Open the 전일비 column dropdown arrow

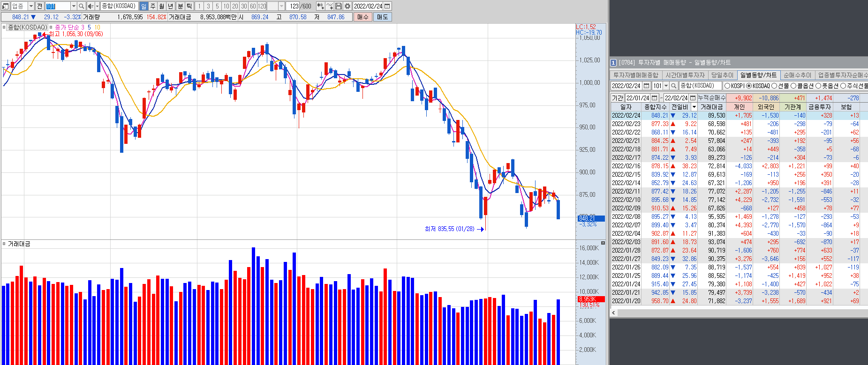point(694,107)
